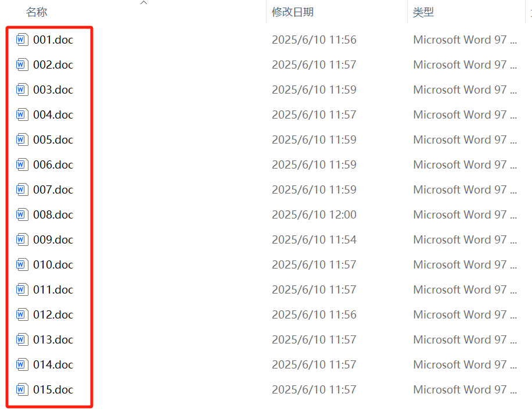Viewport: 532px width, 415px height.
Task: Select the file name 002.doc
Action: coord(53,65)
